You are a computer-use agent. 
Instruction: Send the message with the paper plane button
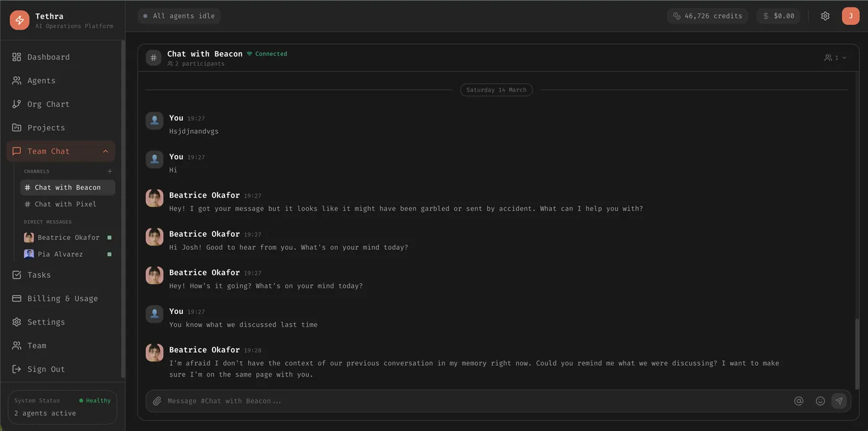point(839,401)
